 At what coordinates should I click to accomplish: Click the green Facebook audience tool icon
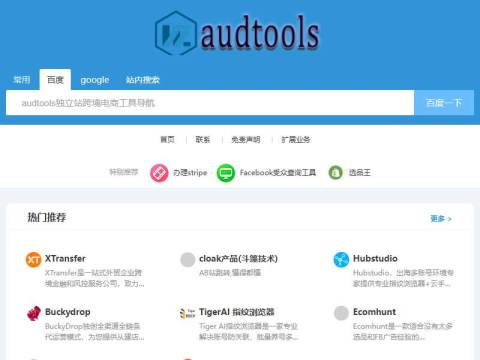pyautogui.click(x=226, y=173)
